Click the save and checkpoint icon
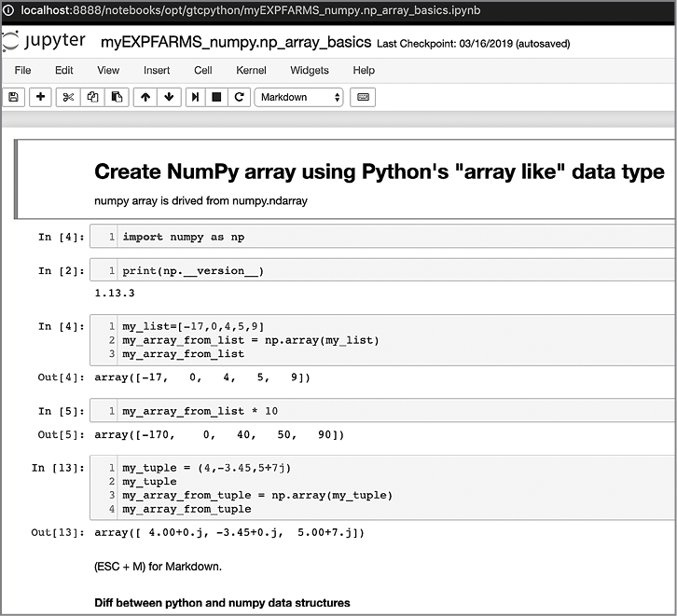This screenshot has height=616, width=677. pyautogui.click(x=13, y=97)
